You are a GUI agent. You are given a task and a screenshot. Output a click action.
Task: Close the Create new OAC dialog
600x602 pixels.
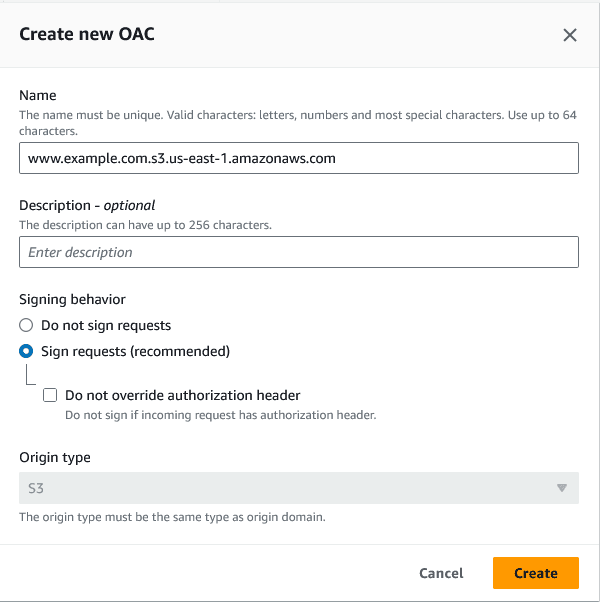tap(570, 35)
